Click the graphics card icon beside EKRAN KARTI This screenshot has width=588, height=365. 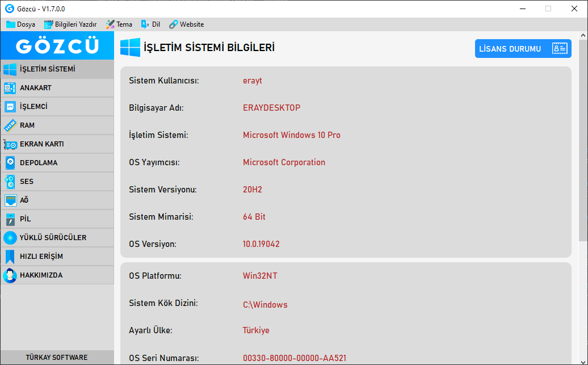pyautogui.click(x=10, y=144)
